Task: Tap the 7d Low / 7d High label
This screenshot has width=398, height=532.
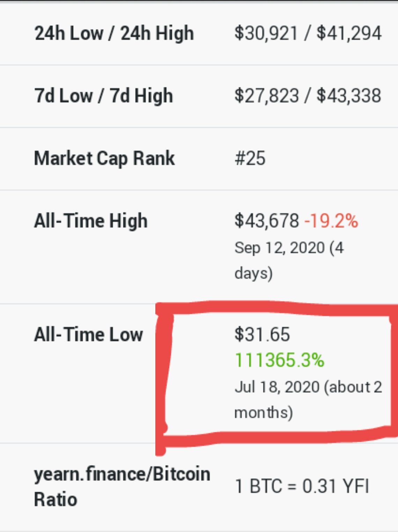Action: point(103,96)
